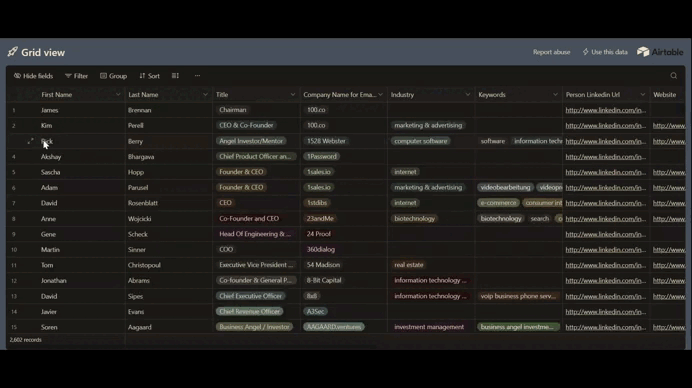Click Report abuse link
692x388 pixels.
point(551,52)
